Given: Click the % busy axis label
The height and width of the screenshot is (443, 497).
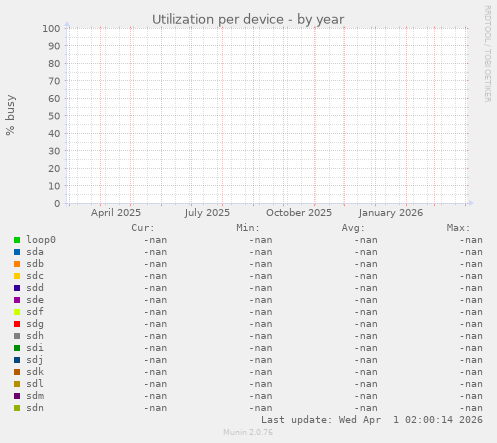Looking at the screenshot, I should (10, 115).
